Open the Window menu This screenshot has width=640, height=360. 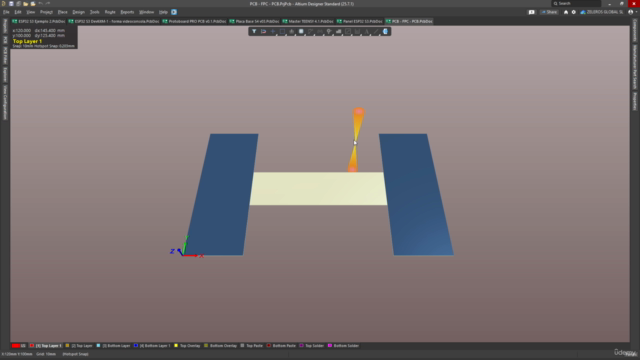pos(147,12)
